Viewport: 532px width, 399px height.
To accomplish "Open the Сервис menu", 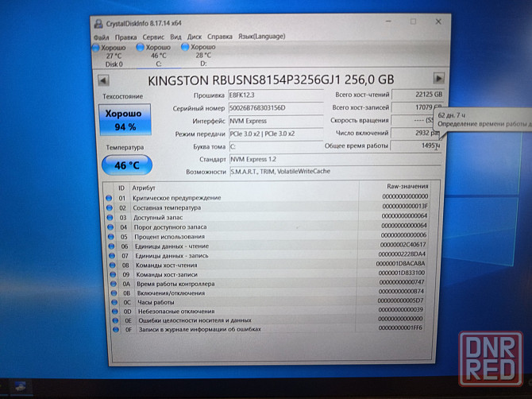I will (153, 37).
